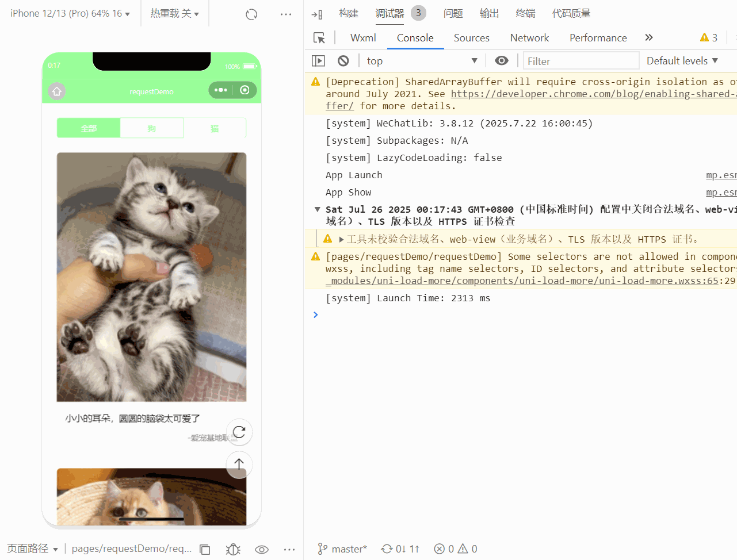Open the debug bug icon in footer
Viewport: 737px width, 560px height.
[233, 549]
